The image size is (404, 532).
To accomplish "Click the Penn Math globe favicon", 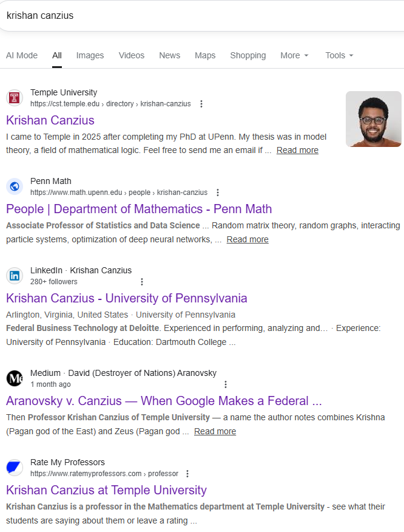I will [15, 186].
